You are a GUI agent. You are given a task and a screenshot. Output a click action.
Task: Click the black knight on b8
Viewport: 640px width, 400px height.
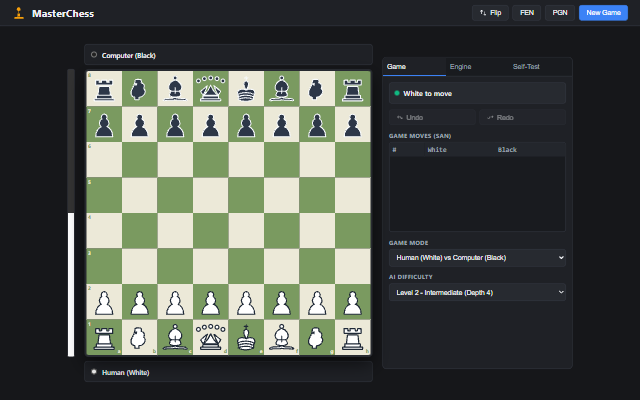[140, 89]
